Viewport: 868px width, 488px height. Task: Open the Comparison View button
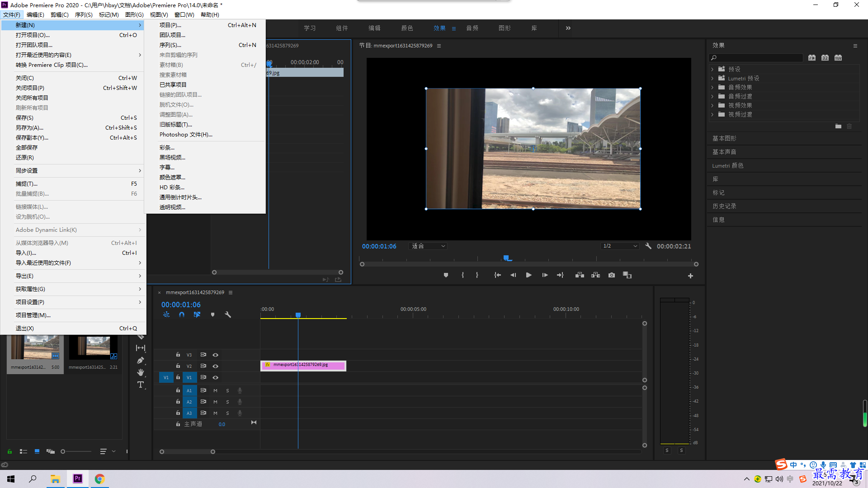click(627, 275)
